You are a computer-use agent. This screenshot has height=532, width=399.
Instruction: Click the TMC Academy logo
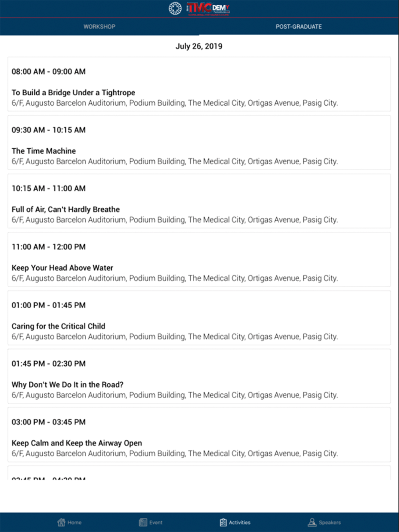[208, 8]
